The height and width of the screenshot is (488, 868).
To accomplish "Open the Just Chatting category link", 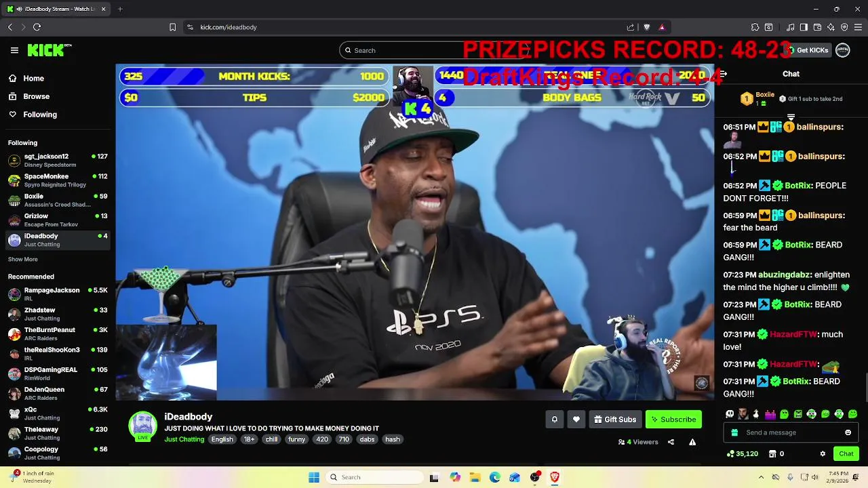I will [x=184, y=439].
